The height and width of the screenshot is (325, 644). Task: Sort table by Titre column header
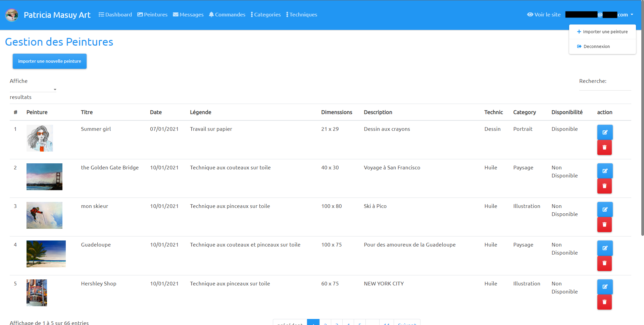[x=87, y=112]
